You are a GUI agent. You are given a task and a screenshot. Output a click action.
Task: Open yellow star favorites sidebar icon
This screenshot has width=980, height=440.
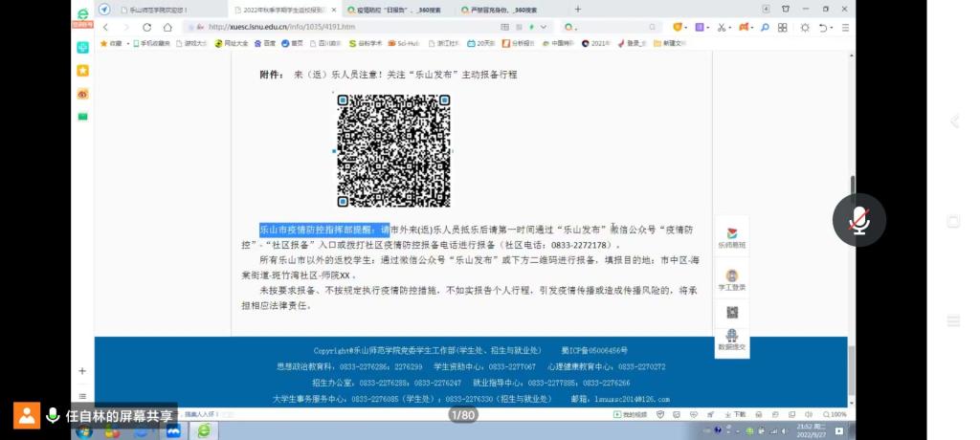coord(83,71)
